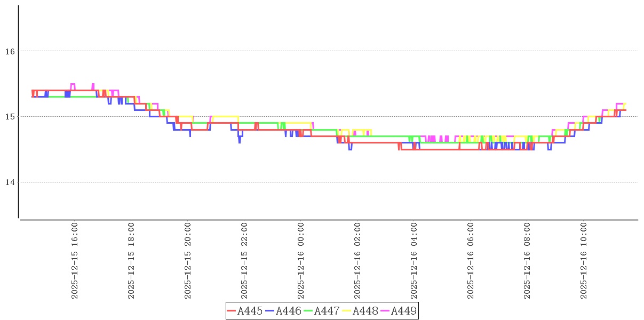Click the red A445 legend color swatch
644x320 pixels.
click(232, 311)
